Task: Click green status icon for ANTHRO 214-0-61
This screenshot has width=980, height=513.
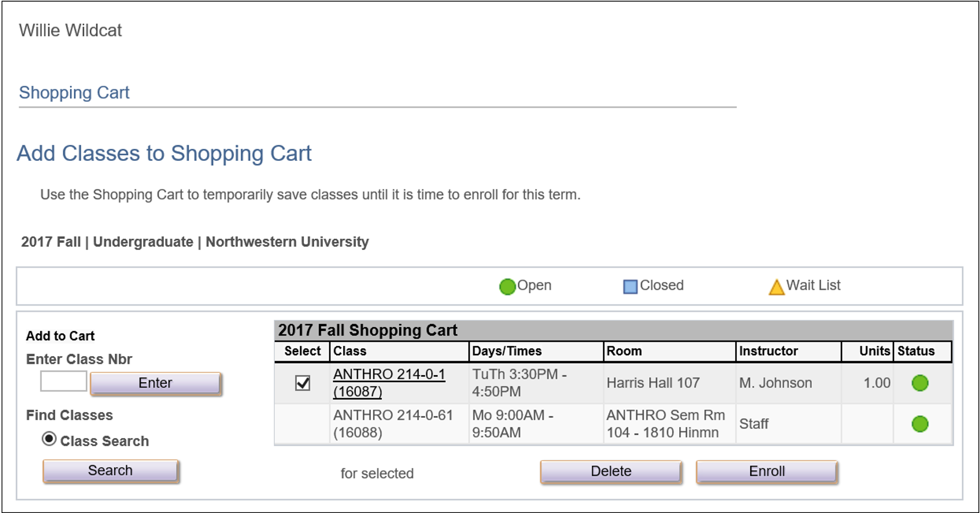Action: pos(920,424)
